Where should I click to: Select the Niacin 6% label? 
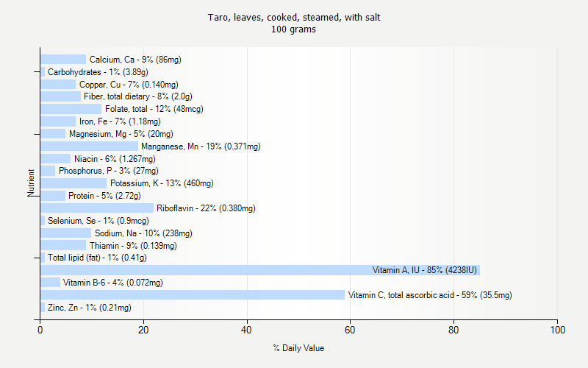(x=115, y=159)
